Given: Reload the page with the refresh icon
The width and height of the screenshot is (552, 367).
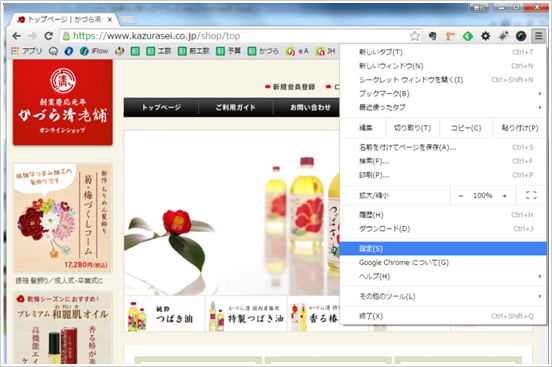Looking at the screenshot, I should (x=49, y=36).
